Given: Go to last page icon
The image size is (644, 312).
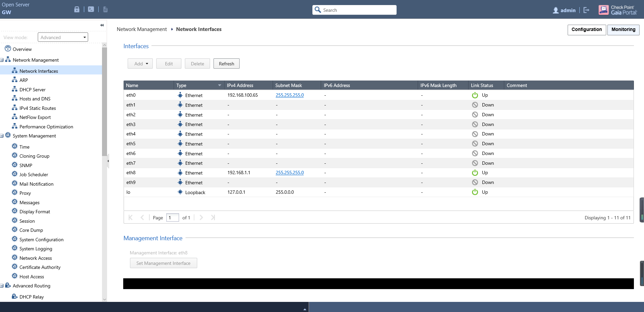Looking at the screenshot, I should click(x=213, y=217).
